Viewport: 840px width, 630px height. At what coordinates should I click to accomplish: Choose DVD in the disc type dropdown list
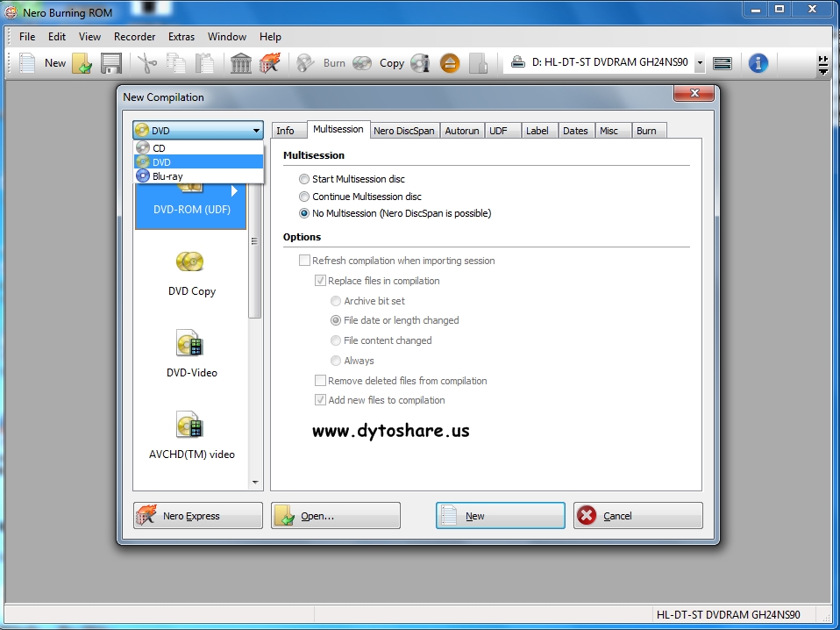pyautogui.click(x=199, y=162)
